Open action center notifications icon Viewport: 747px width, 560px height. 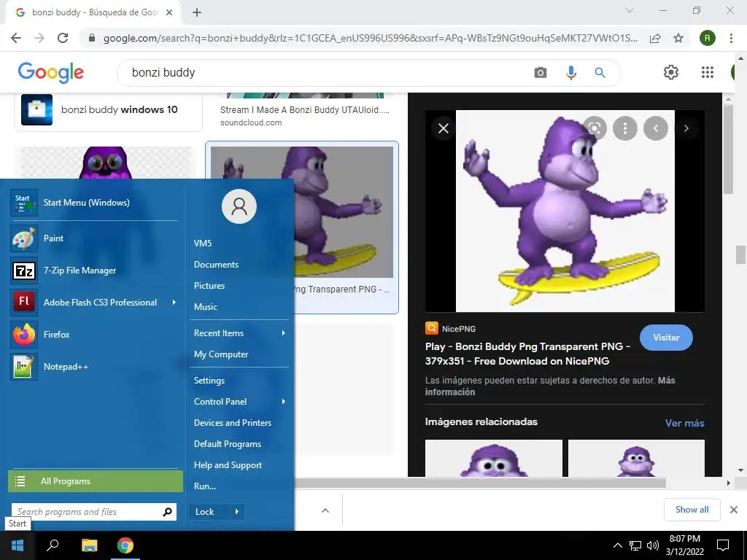723,545
